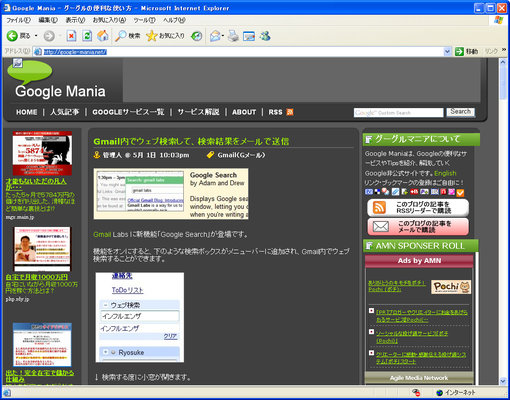Image resolution: width=510 pixels, height=400 pixels.
Task: Open the ヘルプ(H) menu
Action: coord(174,20)
